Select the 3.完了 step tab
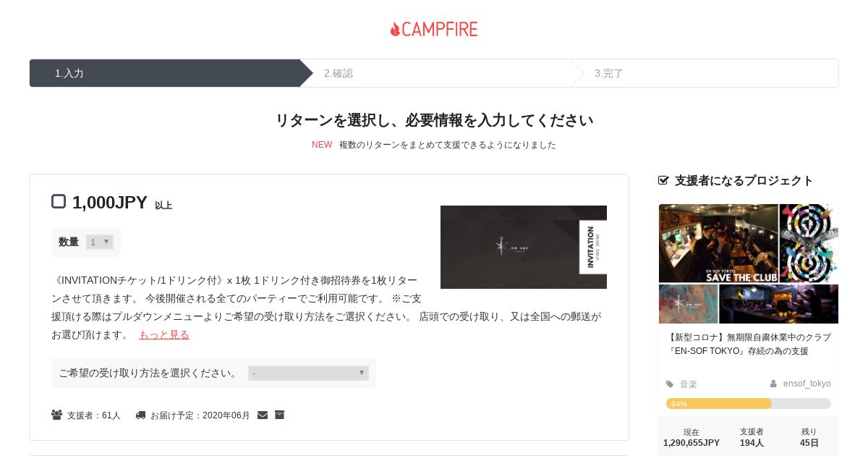The image size is (868, 456). click(x=705, y=73)
